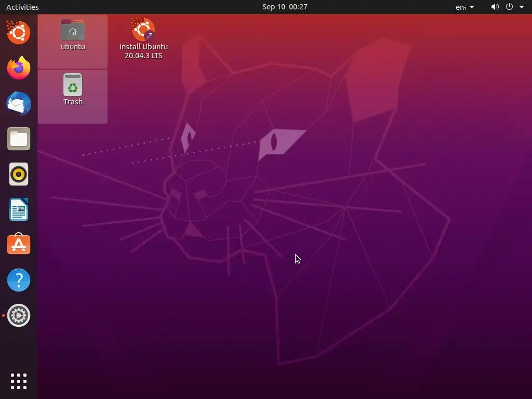
Task: Expand the system menu arrow
Action: point(522,7)
